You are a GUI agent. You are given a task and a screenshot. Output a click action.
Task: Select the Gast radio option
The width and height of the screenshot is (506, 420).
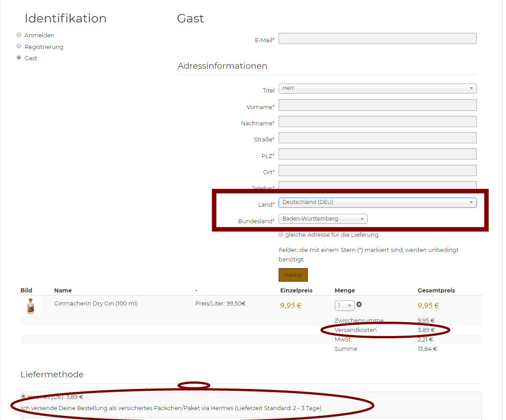click(x=19, y=57)
